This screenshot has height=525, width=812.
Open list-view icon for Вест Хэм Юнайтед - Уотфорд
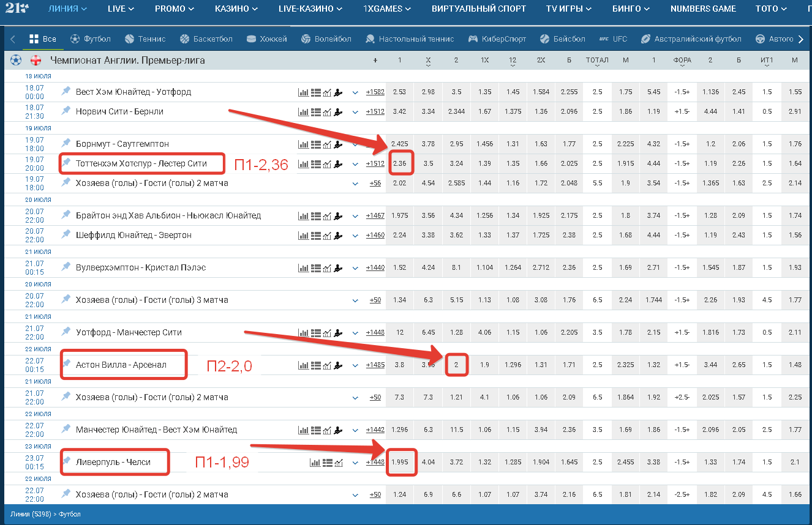315,92
